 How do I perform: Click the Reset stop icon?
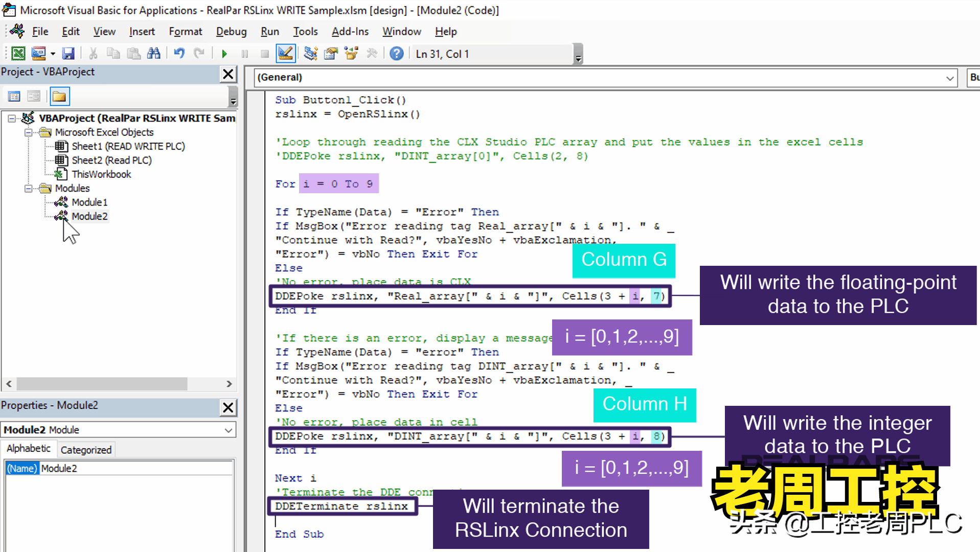[x=264, y=54]
